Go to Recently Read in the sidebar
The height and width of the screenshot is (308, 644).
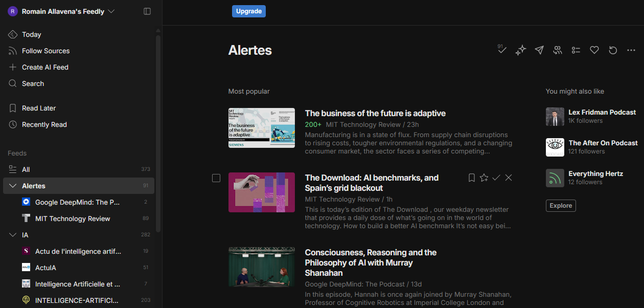(44, 124)
